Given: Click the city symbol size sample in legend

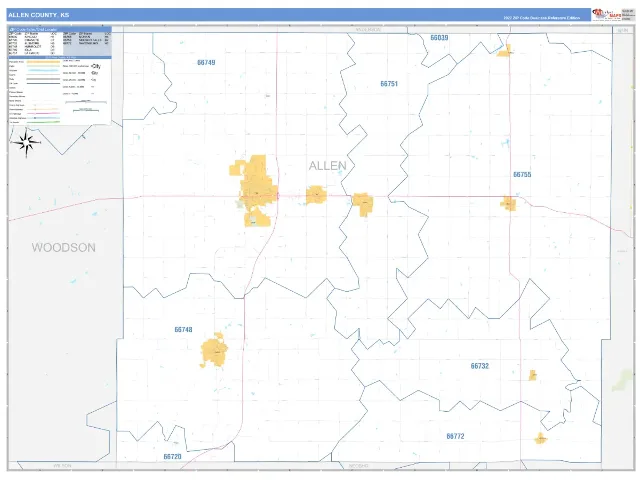Looking at the screenshot, I should 96,66.
